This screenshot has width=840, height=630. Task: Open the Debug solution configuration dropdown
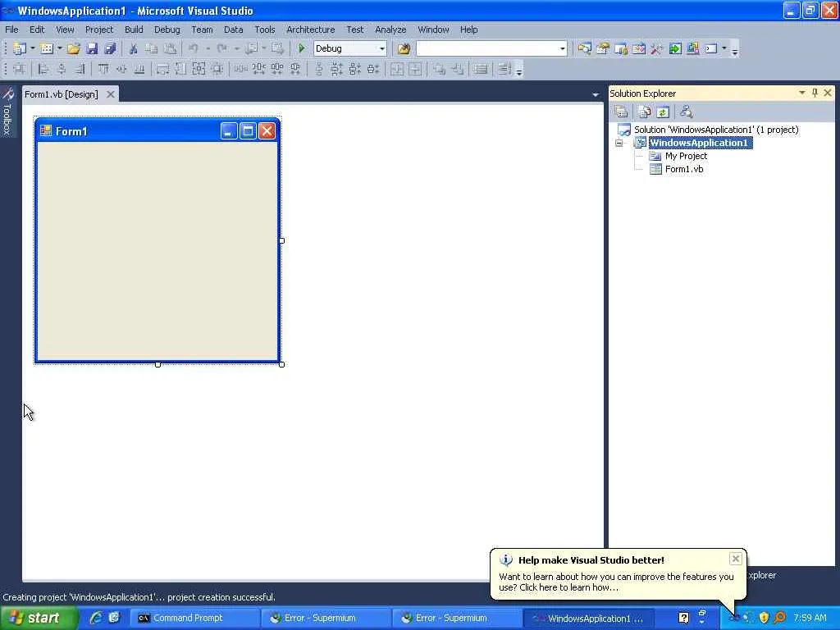coord(382,48)
